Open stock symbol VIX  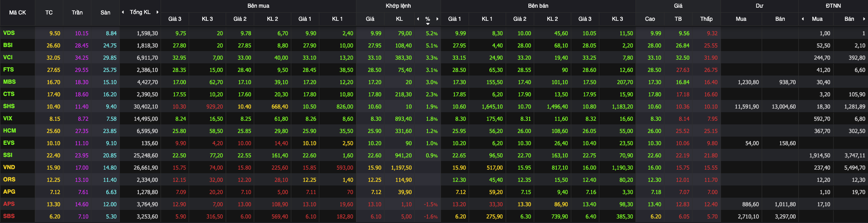[x=8, y=119]
